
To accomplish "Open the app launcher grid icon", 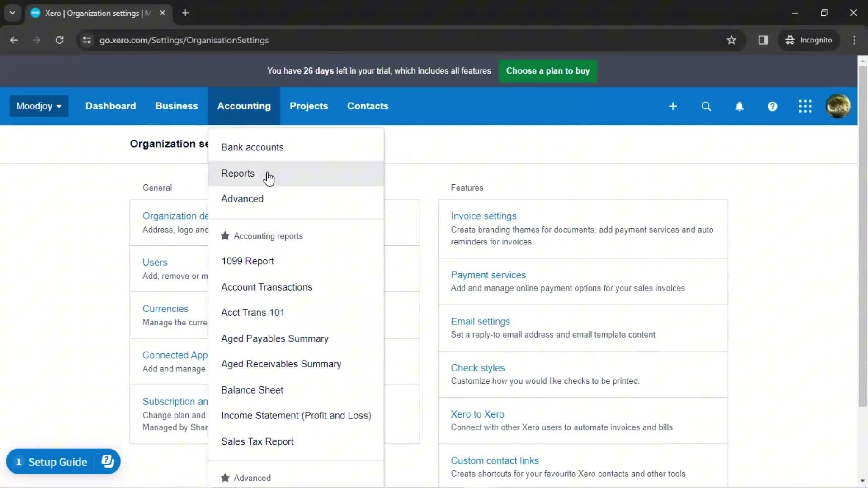I will click(x=805, y=106).
